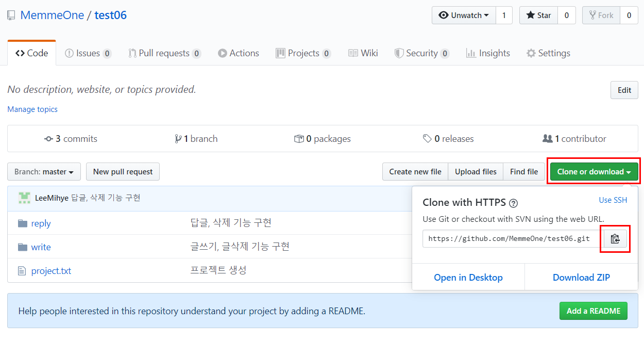Go to the Actions tab

coord(239,53)
